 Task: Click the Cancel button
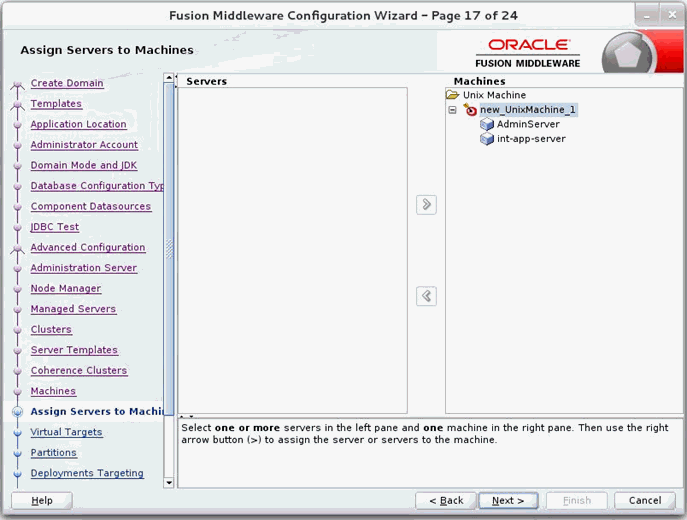coord(645,500)
